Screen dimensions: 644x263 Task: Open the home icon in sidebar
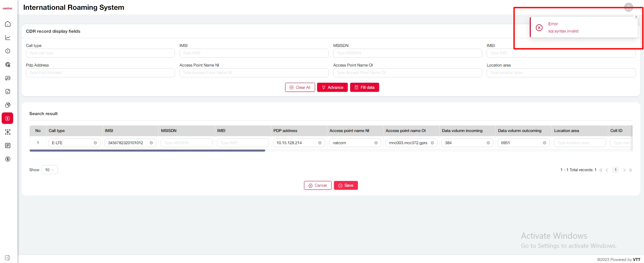tap(8, 24)
